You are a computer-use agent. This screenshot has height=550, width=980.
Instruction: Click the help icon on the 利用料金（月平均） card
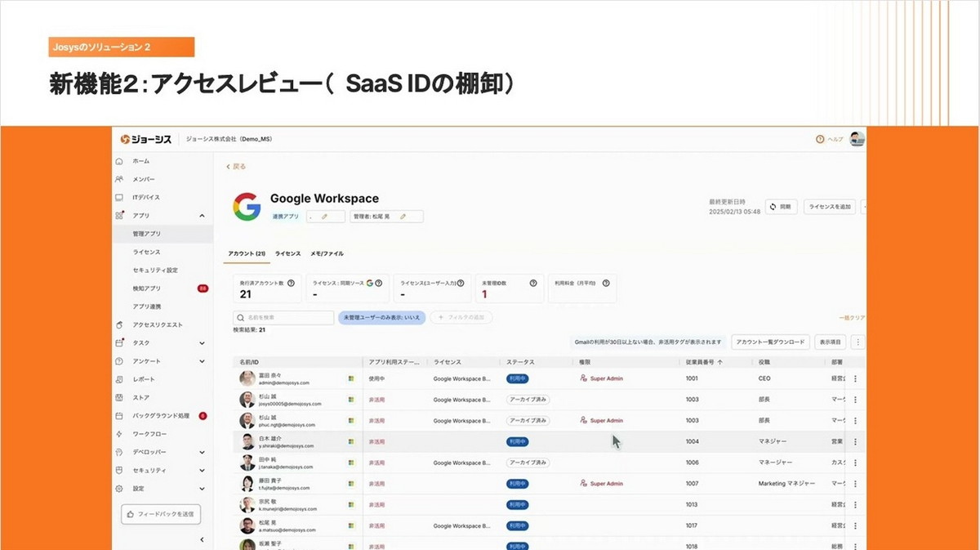coord(605,283)
